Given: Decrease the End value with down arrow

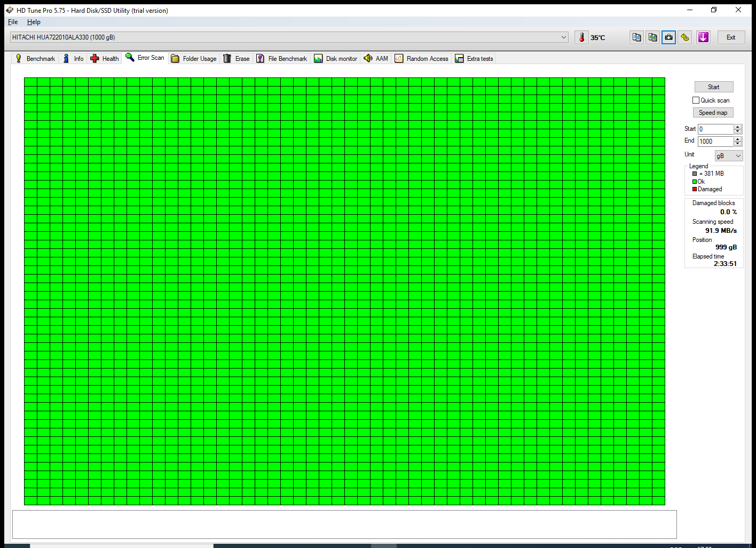Looking at the screenshot, I should tap(738, 144).
